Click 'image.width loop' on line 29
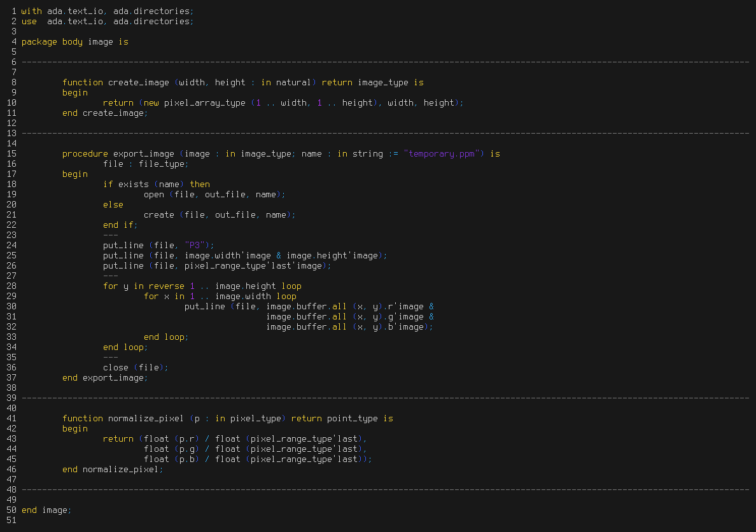The width and height of the screenshot is (756, 532). coord(256,296)
